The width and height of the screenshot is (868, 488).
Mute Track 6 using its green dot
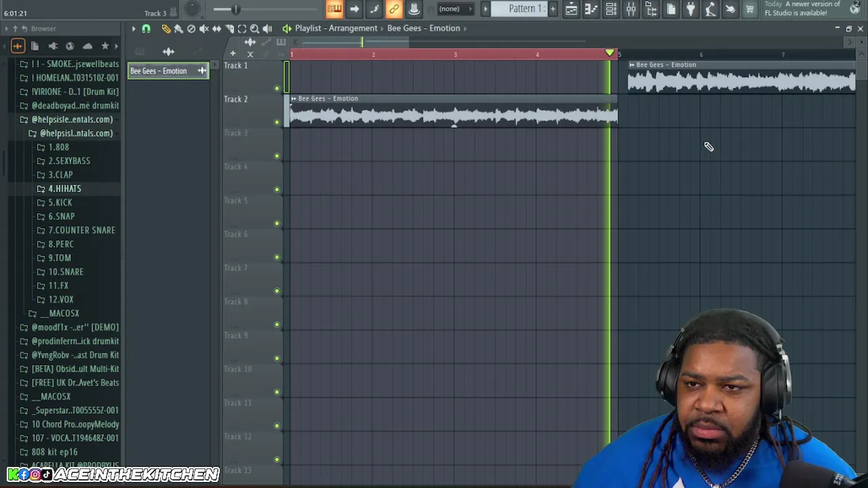click(x=277, y=258)
